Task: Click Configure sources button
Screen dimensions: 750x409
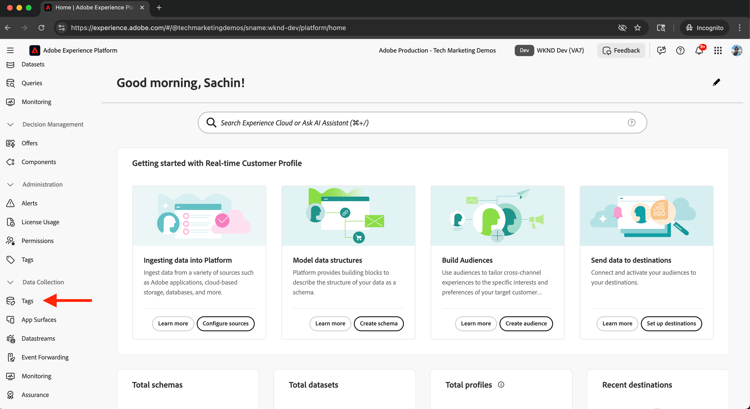Action: pos(225,323)
